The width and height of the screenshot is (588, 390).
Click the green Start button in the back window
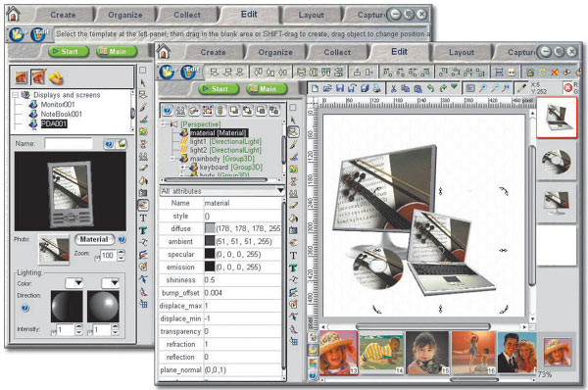pos(69,51)
